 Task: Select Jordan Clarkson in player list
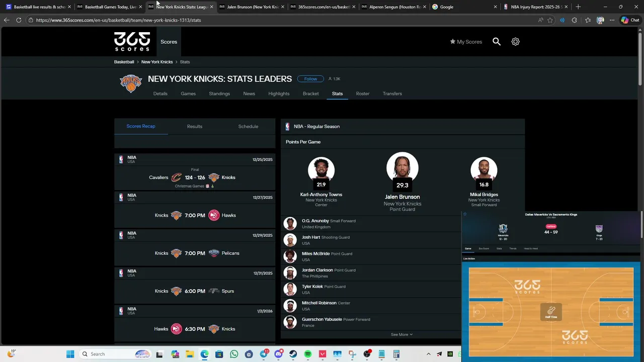click(x=371, y=273)
